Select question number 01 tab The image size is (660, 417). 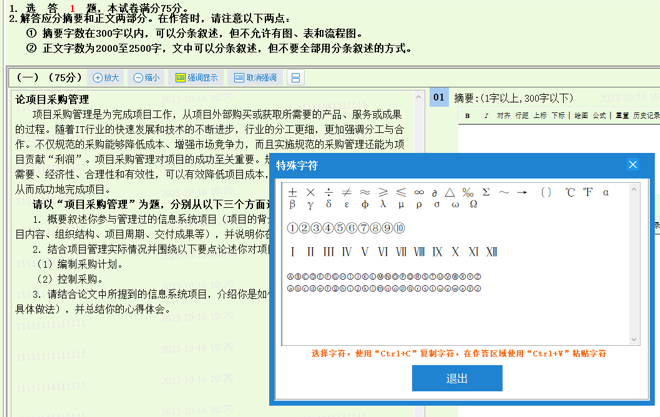pos(439,98)
